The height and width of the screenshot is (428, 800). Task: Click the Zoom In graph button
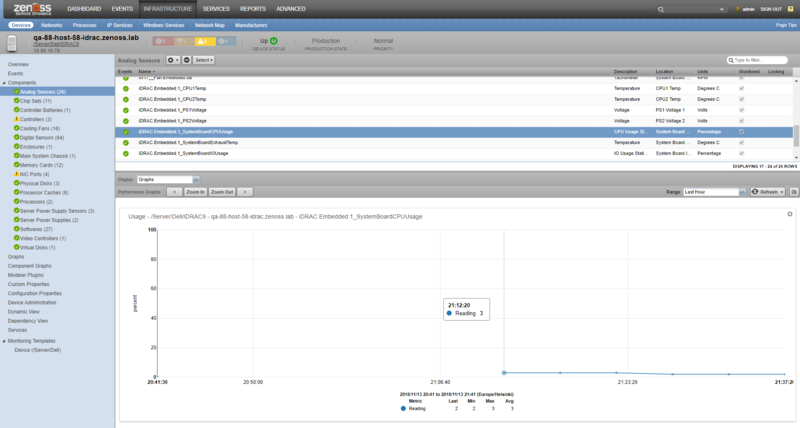pyautogui.click(x=195, y=192)
